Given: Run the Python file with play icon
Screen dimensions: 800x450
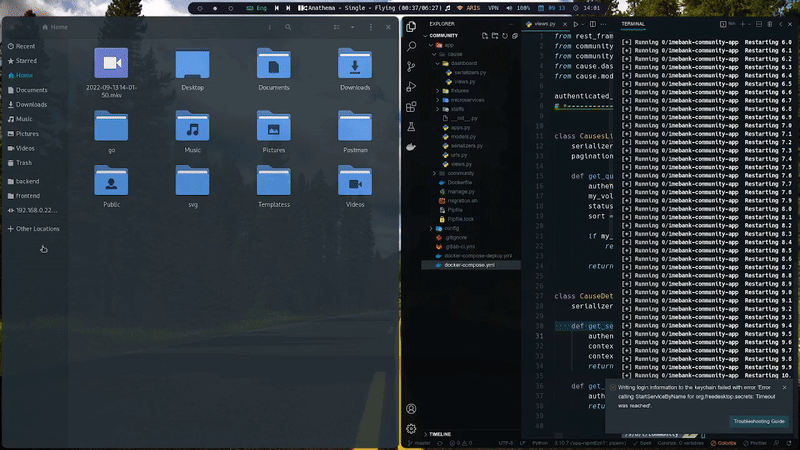Looking at the screenshot, I should [576, 24].
